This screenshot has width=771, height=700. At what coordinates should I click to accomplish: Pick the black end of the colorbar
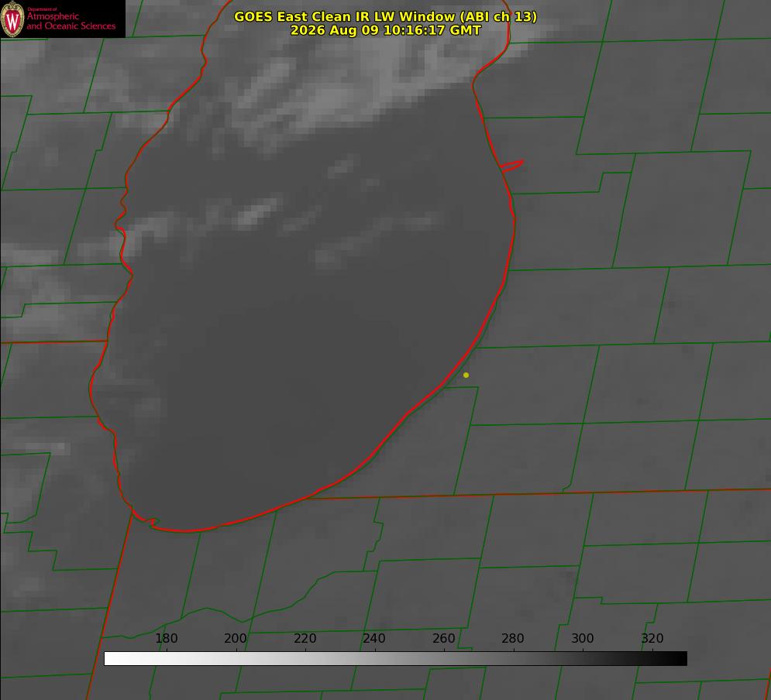(x=677, y=658)
